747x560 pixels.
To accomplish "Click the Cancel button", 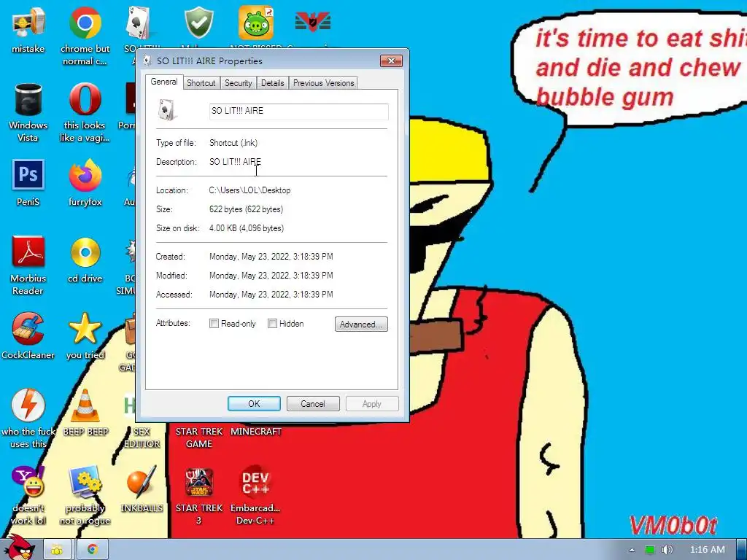I will [x=312, y=403].
